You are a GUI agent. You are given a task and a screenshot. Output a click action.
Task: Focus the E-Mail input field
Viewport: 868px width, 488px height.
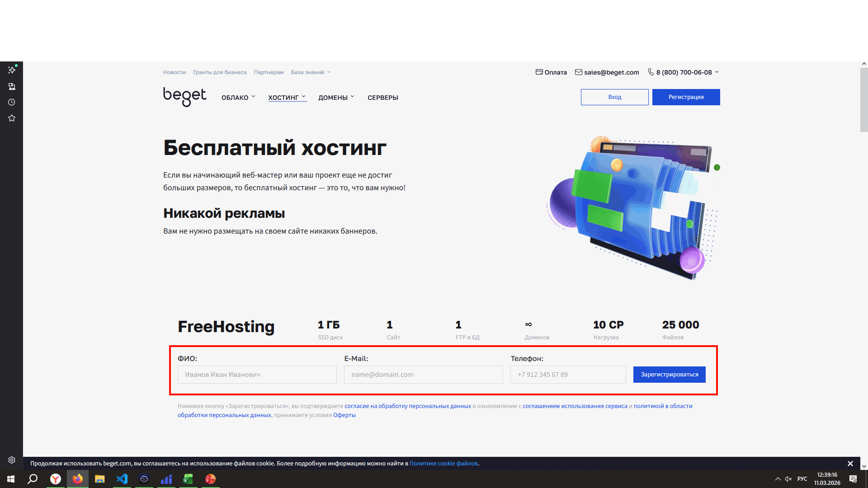(x=424, y=375)
